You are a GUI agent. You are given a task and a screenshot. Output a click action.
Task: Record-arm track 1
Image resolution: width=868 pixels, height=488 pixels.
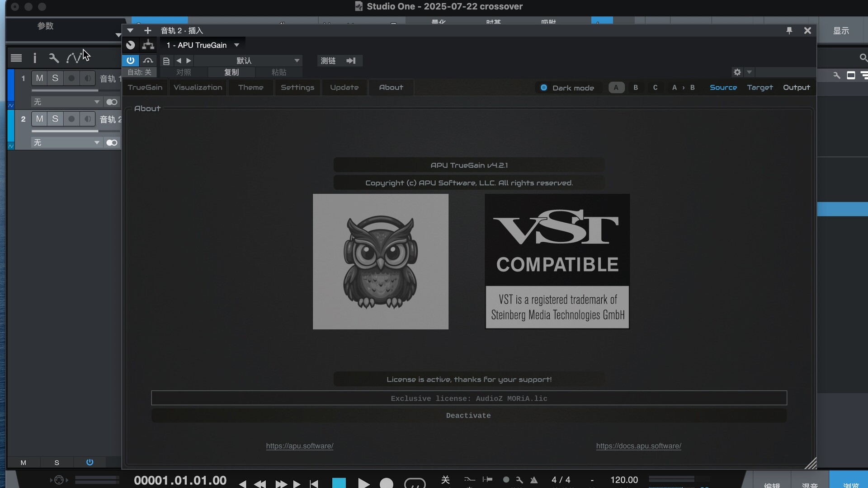tap(71, 78)
